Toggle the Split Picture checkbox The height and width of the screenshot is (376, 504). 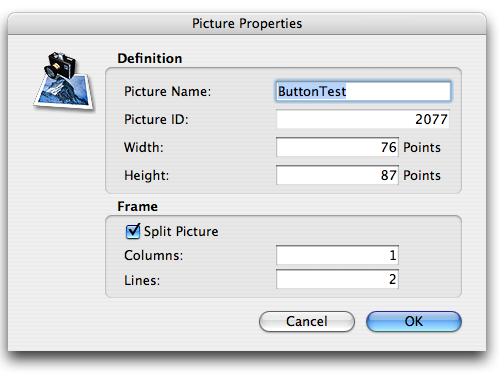click(133, 231)
